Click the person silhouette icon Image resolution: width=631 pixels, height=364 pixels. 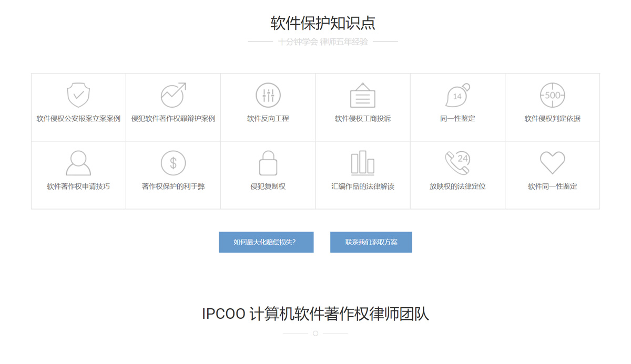click(78, 163)
